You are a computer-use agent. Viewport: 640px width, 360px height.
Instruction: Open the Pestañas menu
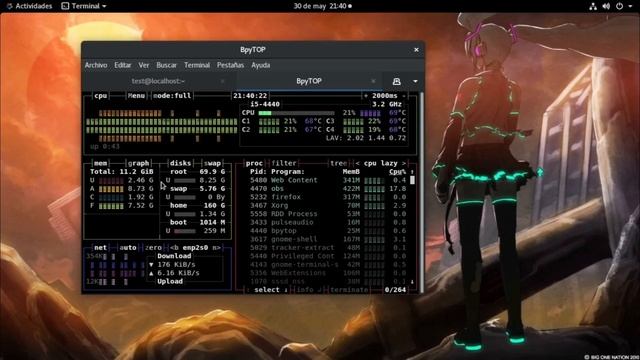(230, 65)
